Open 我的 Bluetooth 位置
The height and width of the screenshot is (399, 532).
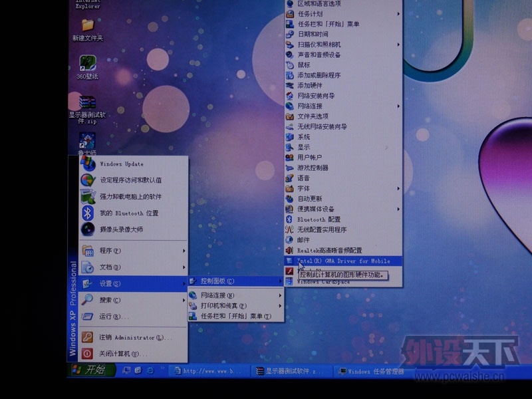tap(134, 213)
